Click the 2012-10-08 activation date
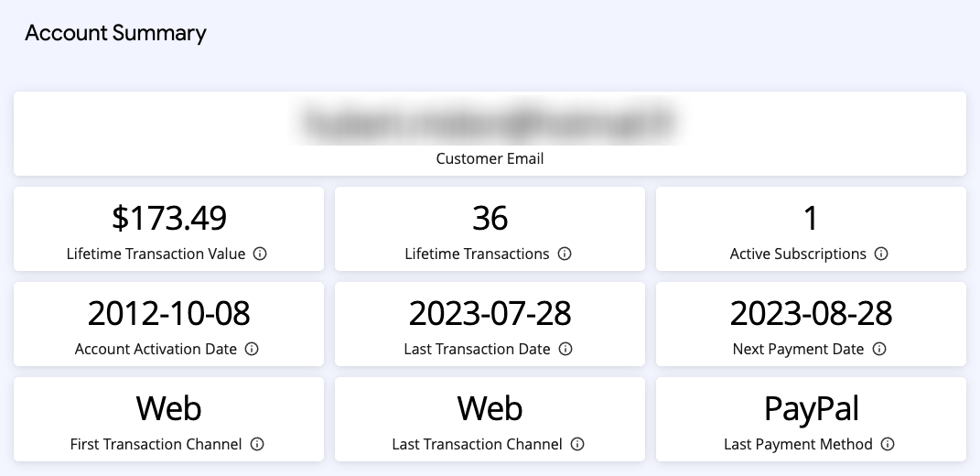Viewport: 980px width, 476px height. coord(168,313)
